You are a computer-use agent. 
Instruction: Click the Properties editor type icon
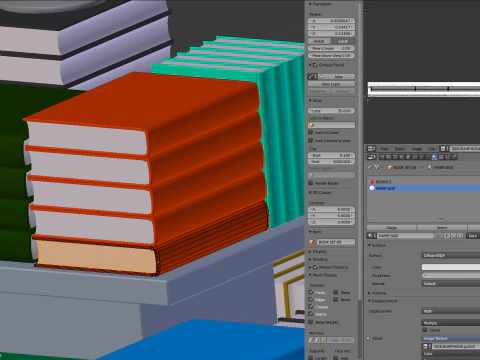[x=371, y=157]
